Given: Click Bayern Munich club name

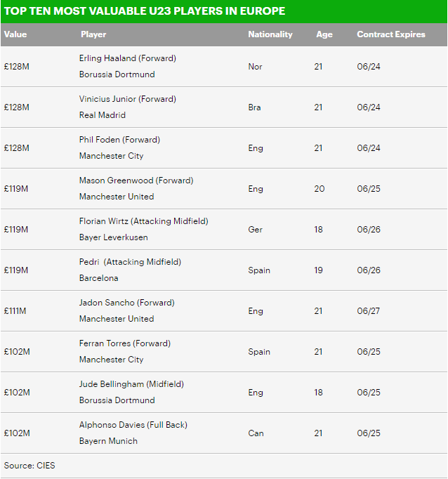Looking at the screenshot, I should tap(108, 441).
